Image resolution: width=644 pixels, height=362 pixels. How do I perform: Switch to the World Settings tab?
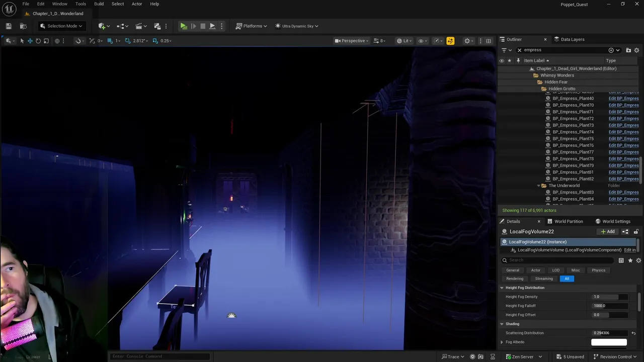click(612, 221)
